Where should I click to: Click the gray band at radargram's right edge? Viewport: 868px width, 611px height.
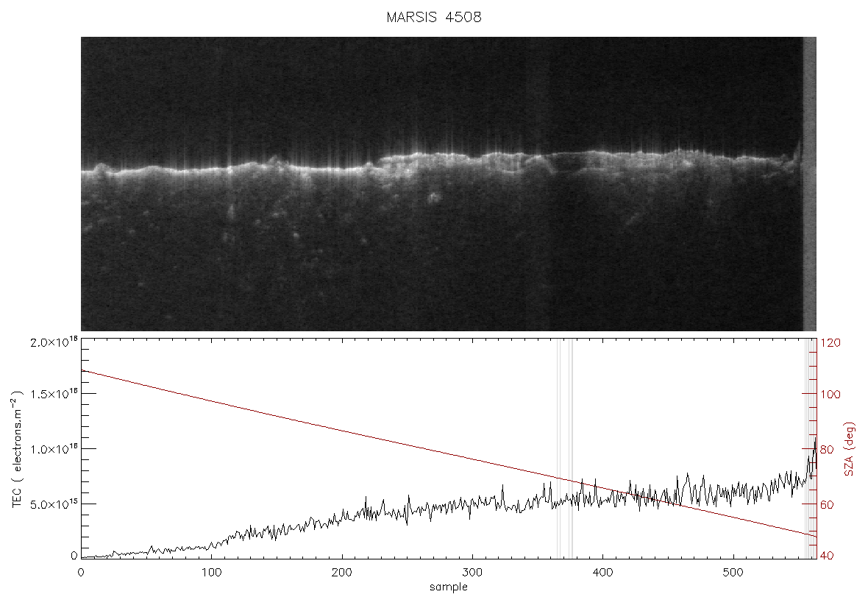[810, 184]
